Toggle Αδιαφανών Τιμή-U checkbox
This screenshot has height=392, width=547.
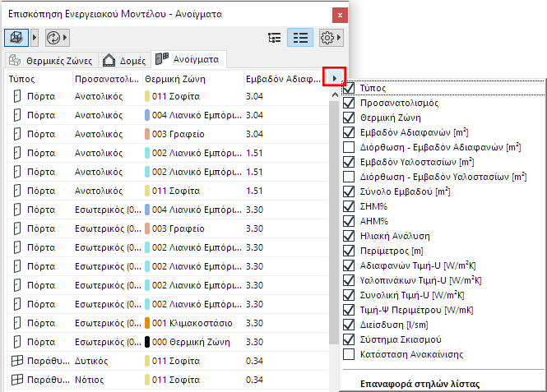(x=349, y=265)
